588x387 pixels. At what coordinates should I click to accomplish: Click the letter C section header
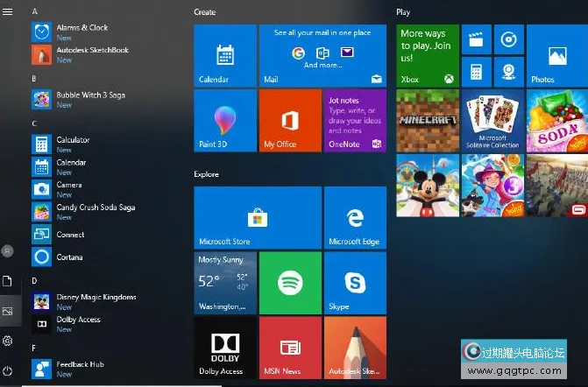point(34,123)
